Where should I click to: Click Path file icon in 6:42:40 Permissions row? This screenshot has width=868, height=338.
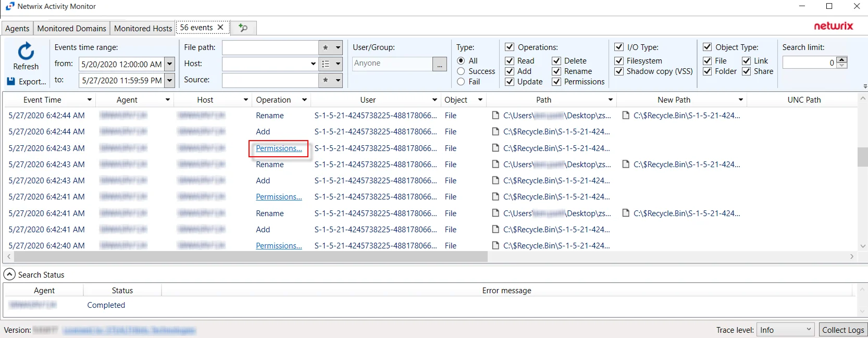pyautogui.click(x=495, y=245)
